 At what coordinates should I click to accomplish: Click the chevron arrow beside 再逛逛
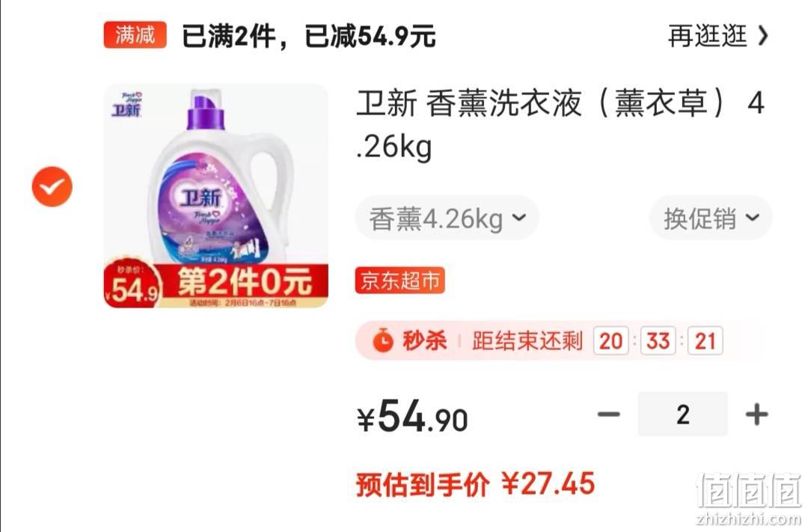click(x=763, y=36)
